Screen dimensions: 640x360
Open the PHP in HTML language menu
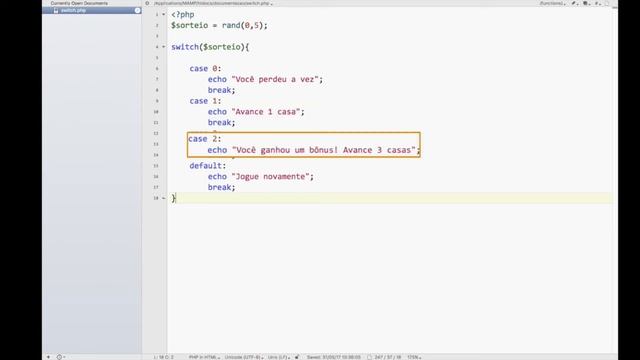(x=204, y=357)
